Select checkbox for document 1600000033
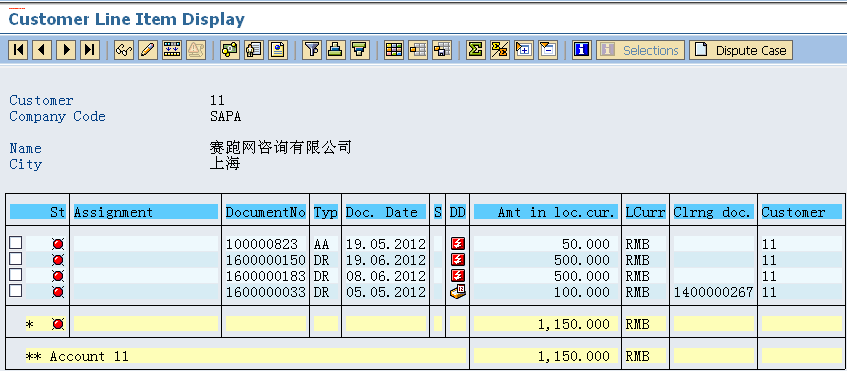Viewport: 847px width, 371px height. pyautogui.click(x=16, y=291)
